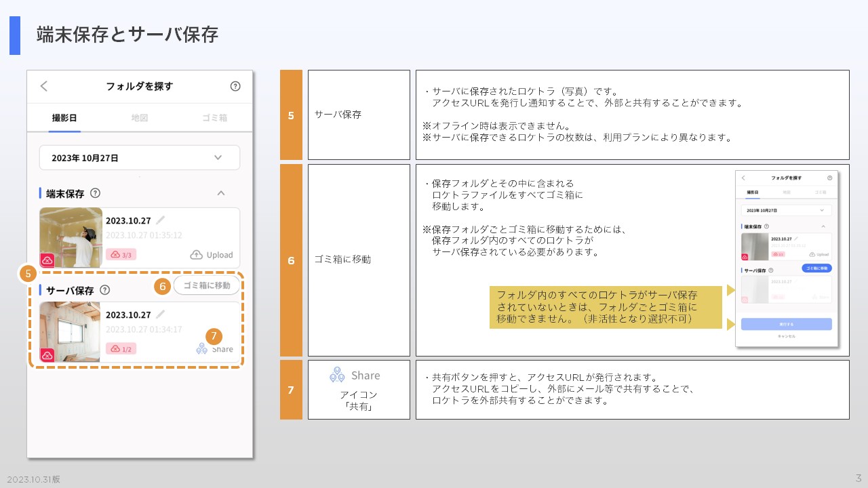This screenshot has height=488, width=868.
Task: Tap back chevron in small phone mockup
Action: point(743,178)
